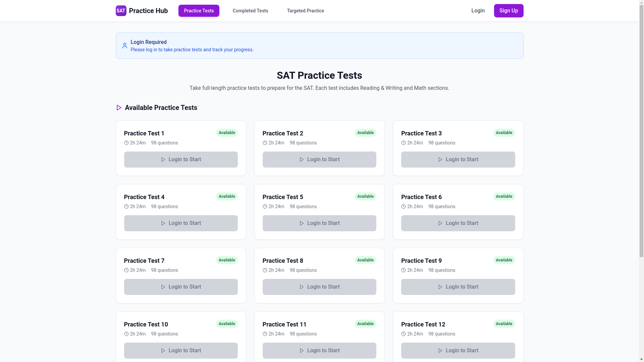Image resolution: width=644 pixels, height=362 pixels.
Task: Click the Login link in header
Action: [x=478, y=11]
